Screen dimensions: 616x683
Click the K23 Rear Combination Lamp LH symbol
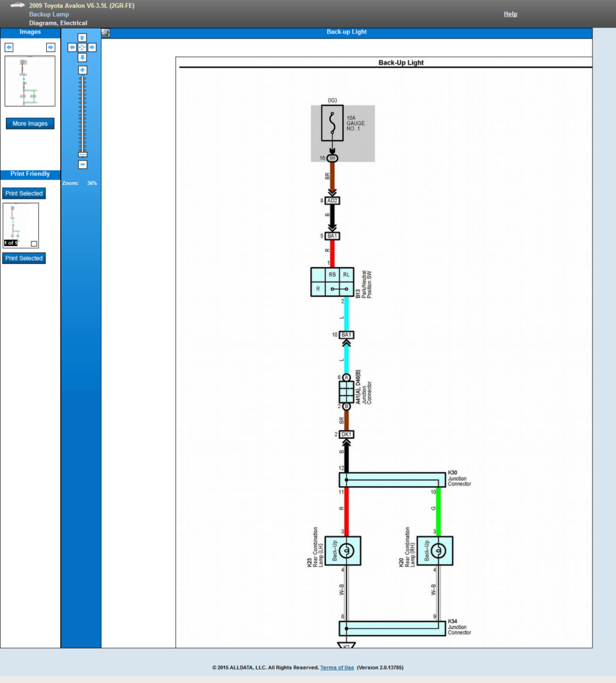click(343, 551)
